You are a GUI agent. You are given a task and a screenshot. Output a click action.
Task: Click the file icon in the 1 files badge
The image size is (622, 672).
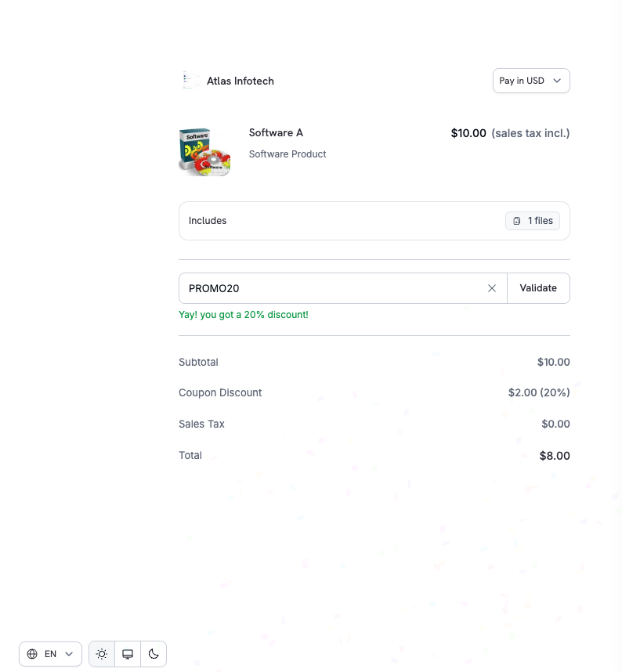coord(516,221)
